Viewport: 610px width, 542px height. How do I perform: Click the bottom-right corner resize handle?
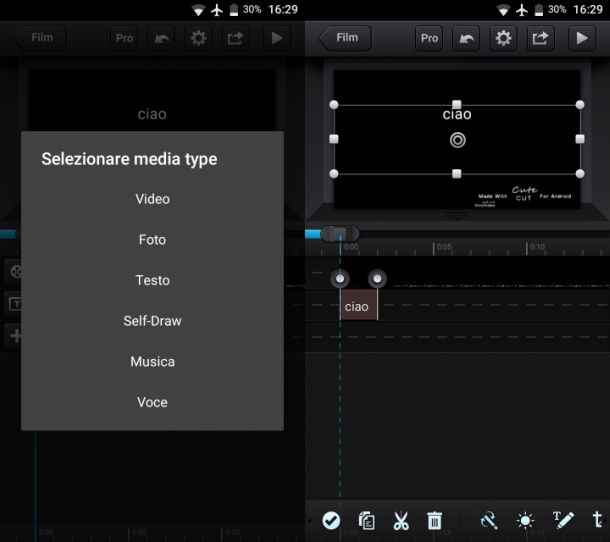click(x=580, y=174)
